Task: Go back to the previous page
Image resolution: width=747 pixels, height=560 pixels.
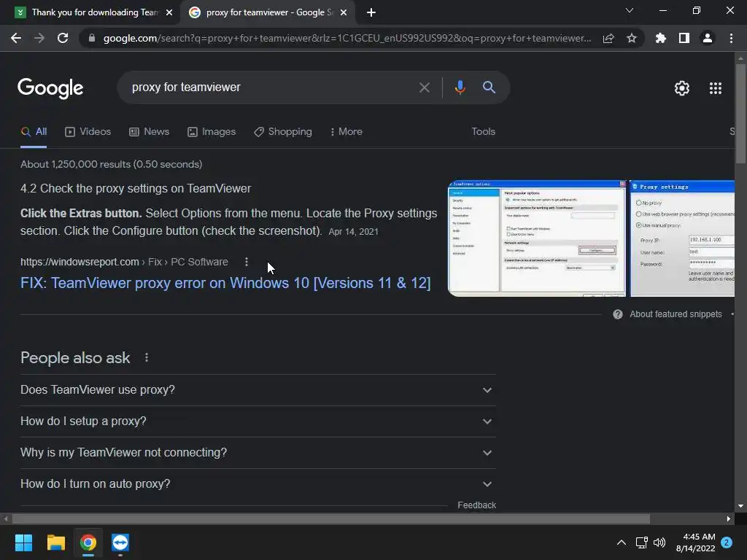Action: 16,38
